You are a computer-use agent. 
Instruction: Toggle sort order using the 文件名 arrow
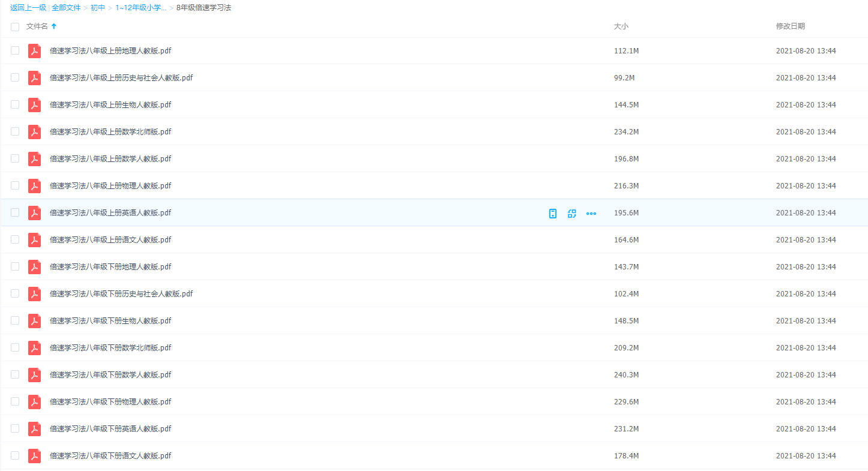click(x=54, y=26)
